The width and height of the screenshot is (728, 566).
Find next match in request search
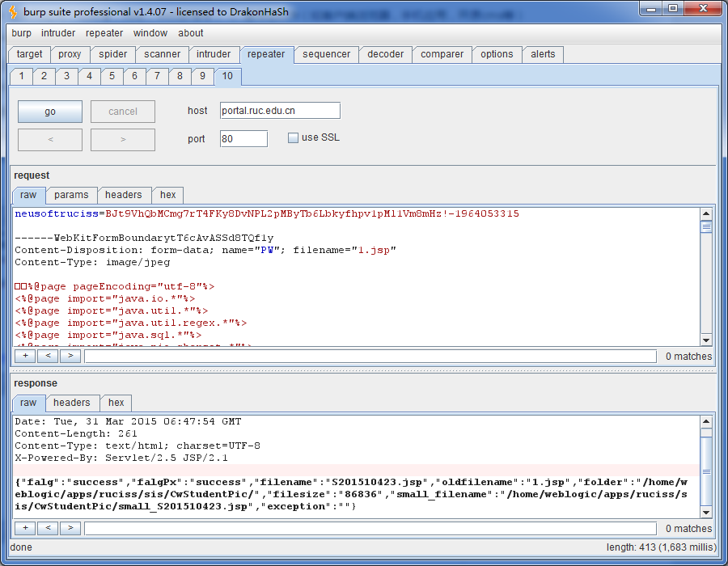70,357
